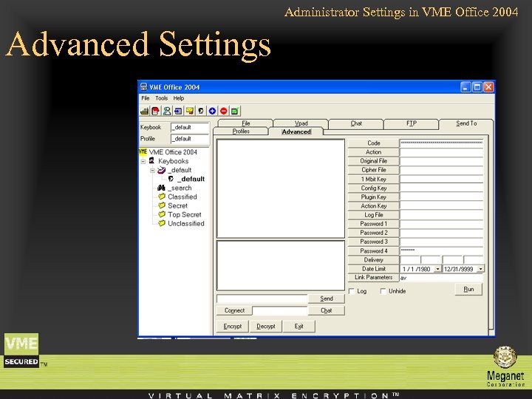Click the Connect button
532x399 pixels.
pyautogui.click(x=234, y=310)
